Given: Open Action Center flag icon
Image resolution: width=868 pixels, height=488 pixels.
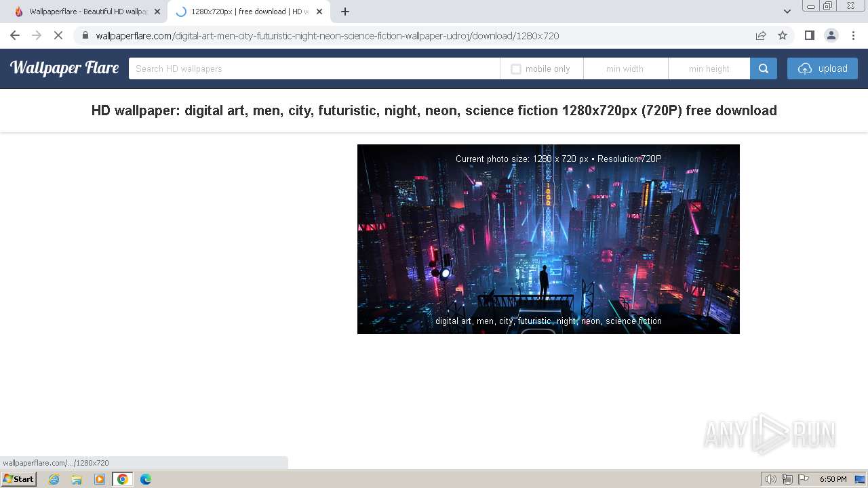Looking at the screenshot, I should [x=804, y=479].
